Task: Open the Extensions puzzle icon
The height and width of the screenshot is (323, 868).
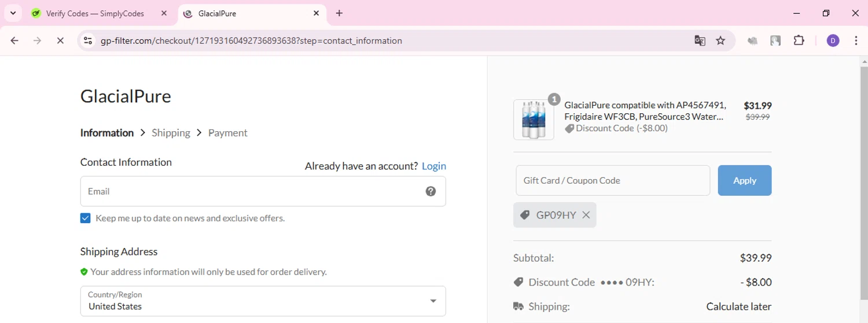Action: coord(799,40)
